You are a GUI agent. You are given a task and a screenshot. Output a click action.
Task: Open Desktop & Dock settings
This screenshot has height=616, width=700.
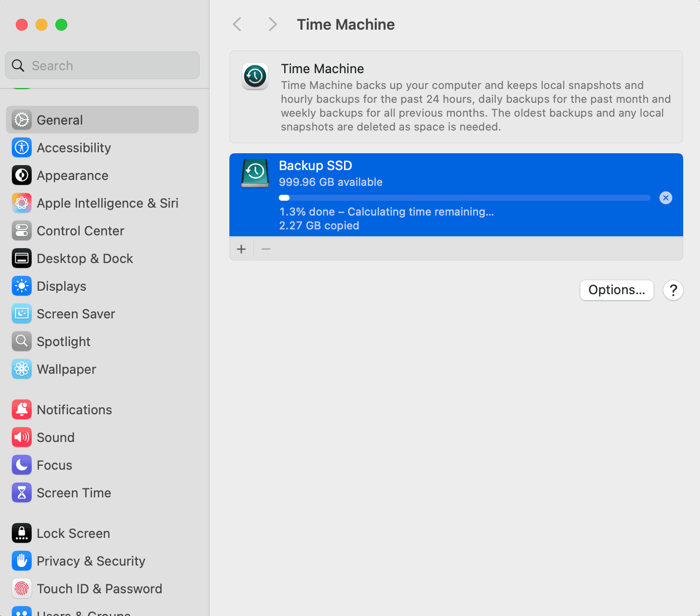(x=102, y=258)
